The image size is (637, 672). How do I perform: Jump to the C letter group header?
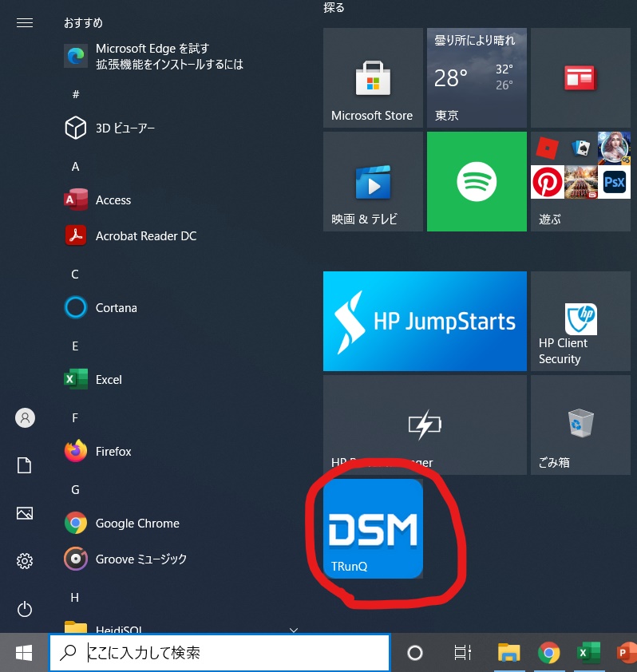coord(75,274)
